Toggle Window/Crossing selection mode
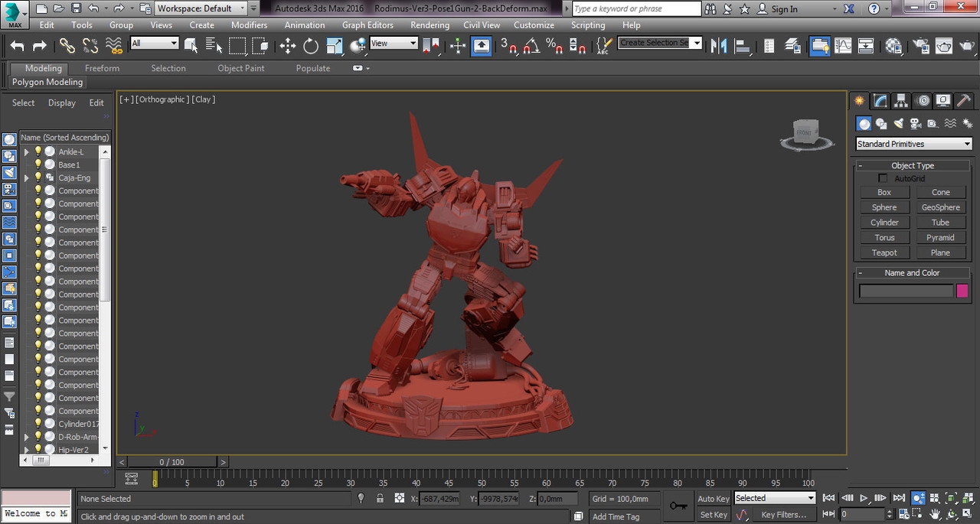Viewport: 980px width, 524px height. click(x=260, y=46)
